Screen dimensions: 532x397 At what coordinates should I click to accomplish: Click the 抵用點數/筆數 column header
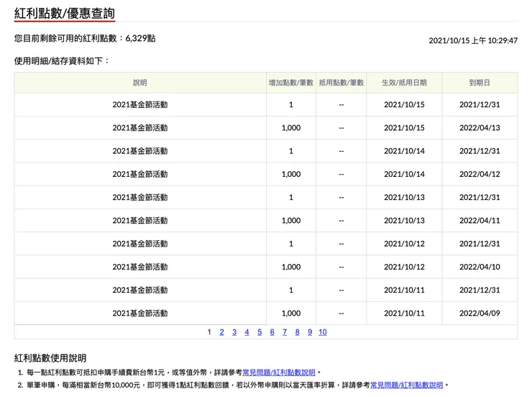341,83
